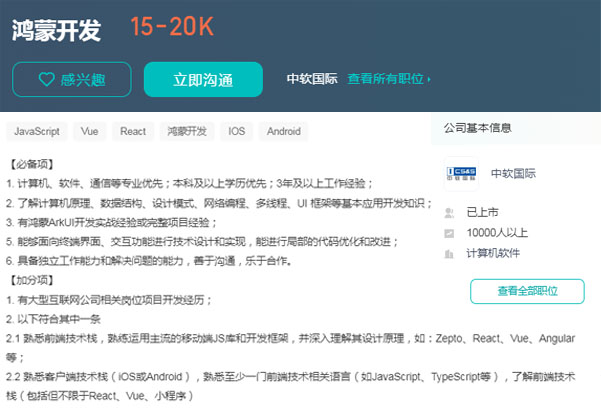This screenshot has height=418, width=601.
Task: Click the 鸿蒙开发 job title
Action: click(56, 30)
